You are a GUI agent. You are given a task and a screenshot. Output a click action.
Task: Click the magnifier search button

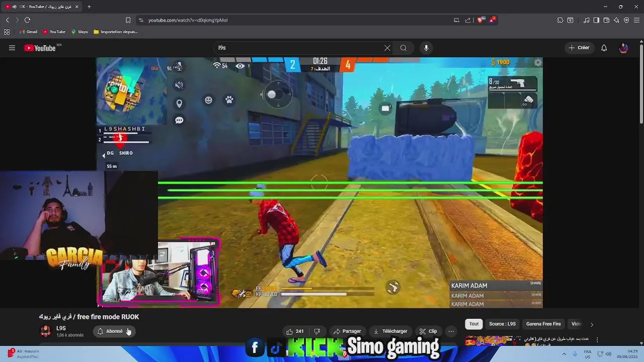(404, 48)
